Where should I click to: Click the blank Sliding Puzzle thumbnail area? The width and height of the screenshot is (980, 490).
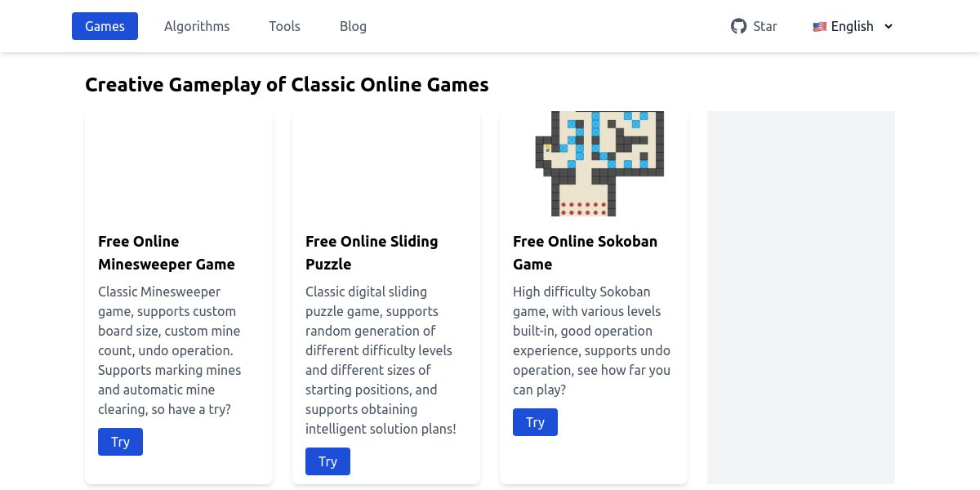(x=385, y=163)
